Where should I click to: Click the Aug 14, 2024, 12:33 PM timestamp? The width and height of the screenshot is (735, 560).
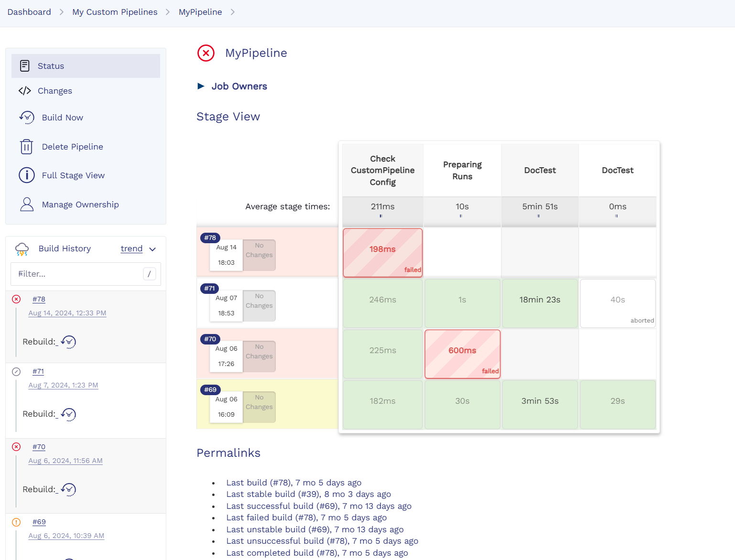tap(67, 313)
